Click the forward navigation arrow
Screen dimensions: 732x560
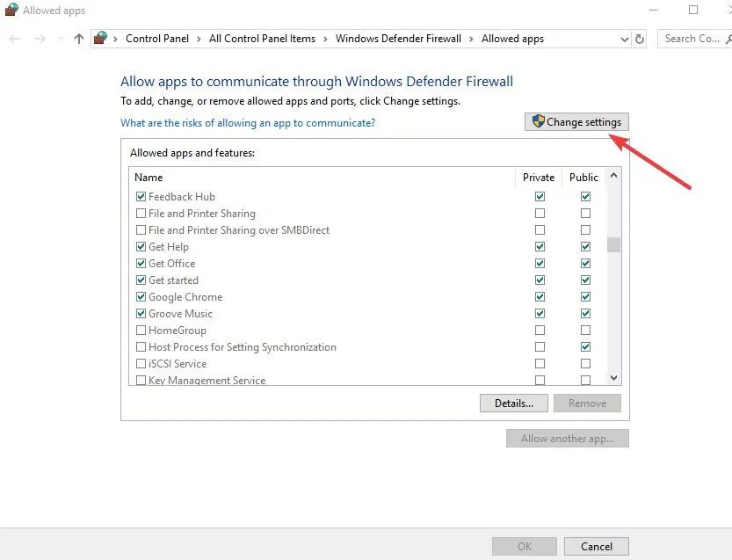(x=40, y=39)
